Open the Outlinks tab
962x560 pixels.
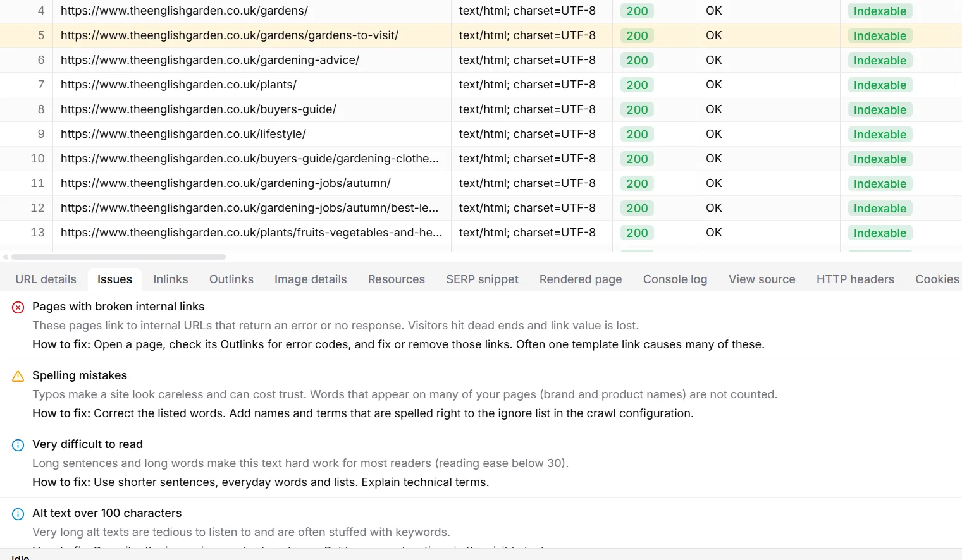click(231, 279)
